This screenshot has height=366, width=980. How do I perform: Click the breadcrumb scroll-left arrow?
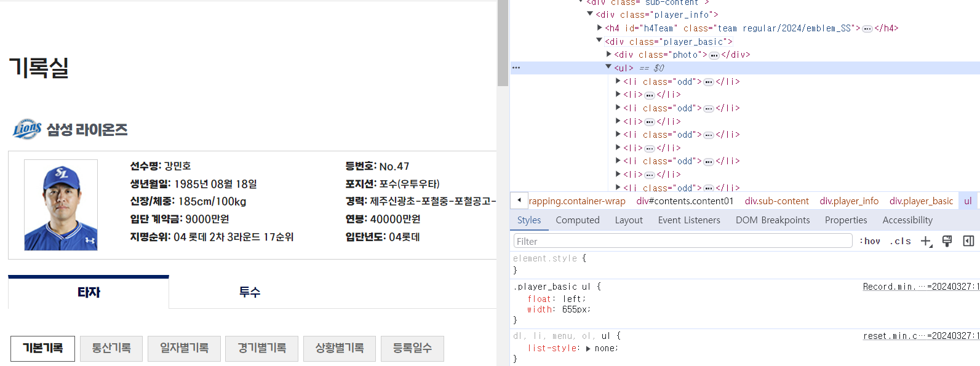(519, 201)
